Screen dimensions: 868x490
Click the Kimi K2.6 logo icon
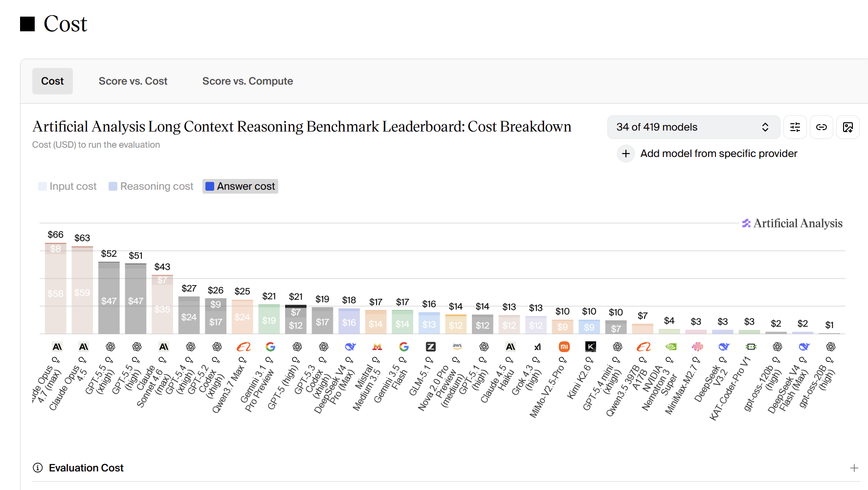[x=591, y=347]
